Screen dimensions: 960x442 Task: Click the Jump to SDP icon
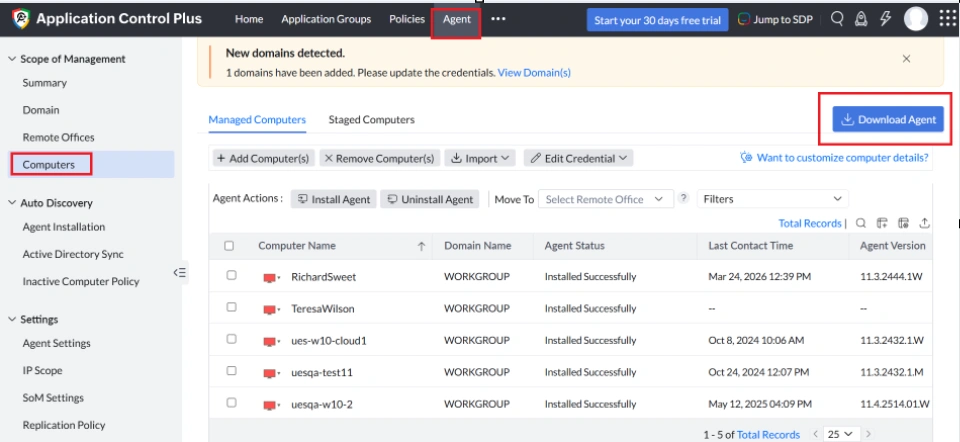(x=744, y=20)
